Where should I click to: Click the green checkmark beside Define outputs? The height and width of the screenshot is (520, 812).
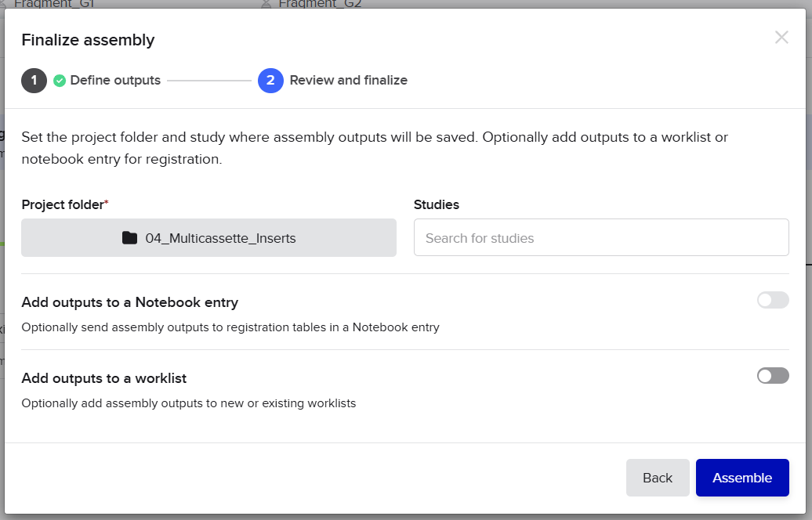point(60,81)
